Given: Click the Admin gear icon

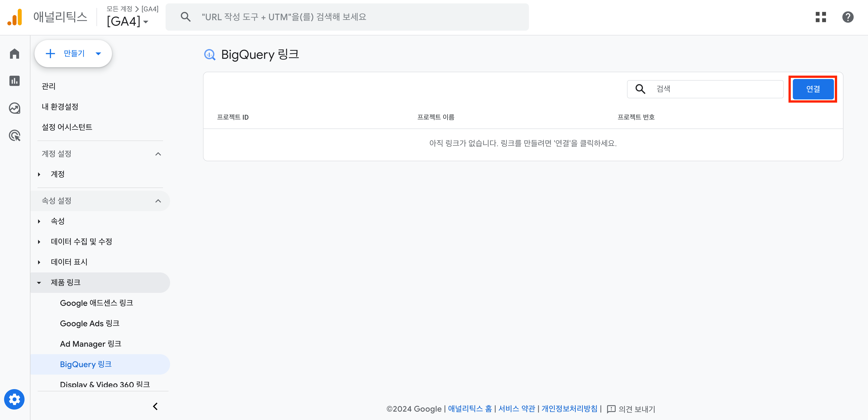Looking at the screenshot, I should click(x=15, y=399).
